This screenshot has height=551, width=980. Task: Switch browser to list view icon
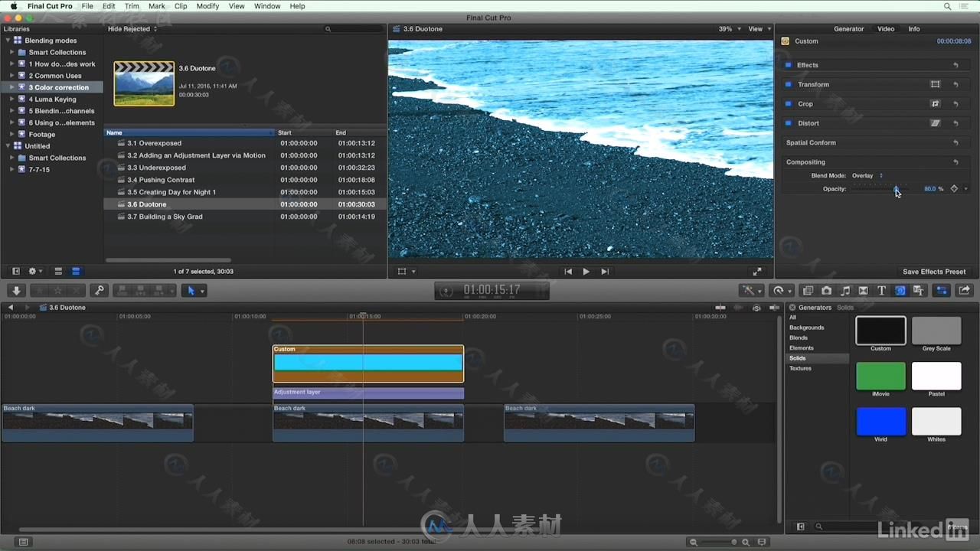[x=76, y=272]
